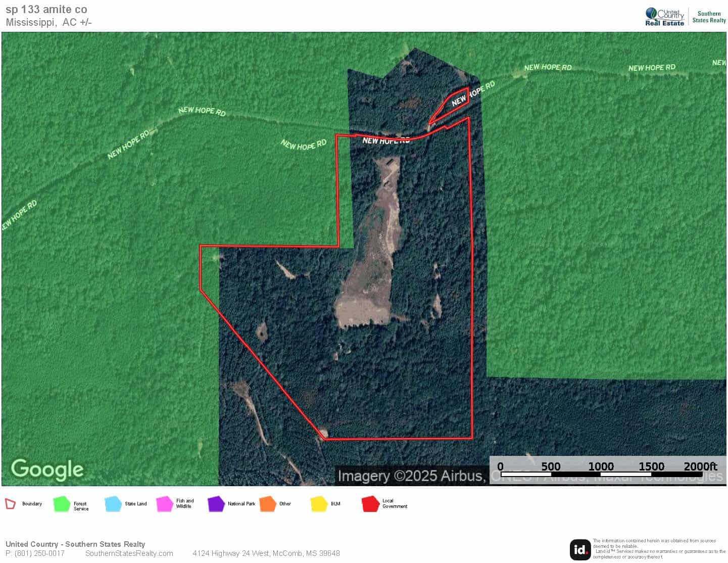This screenshot has width=728, height=563.
Task: Click the property title sp 133 amite co
Action: (x=45, y=9)
